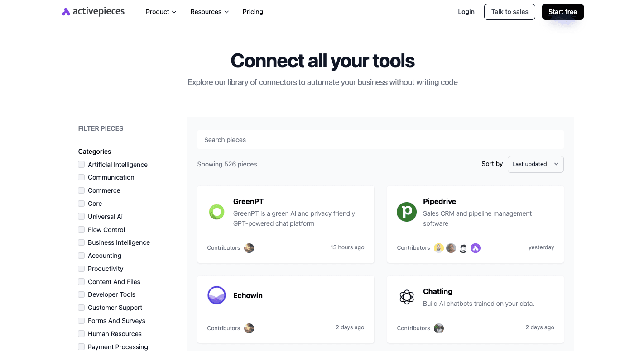Viewport: 644px width, 351px height.
Task: Select the Pricing menu item
Action: (x=253, y=12)
